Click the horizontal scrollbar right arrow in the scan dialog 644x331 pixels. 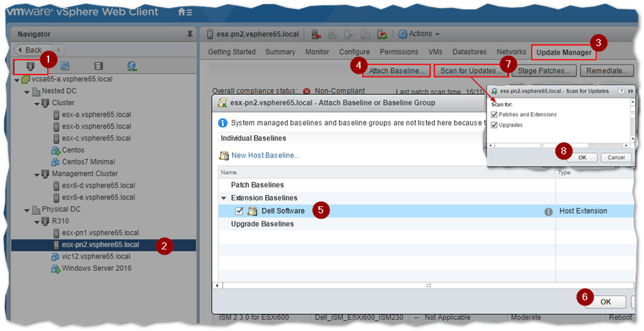(x=626, y=145)
